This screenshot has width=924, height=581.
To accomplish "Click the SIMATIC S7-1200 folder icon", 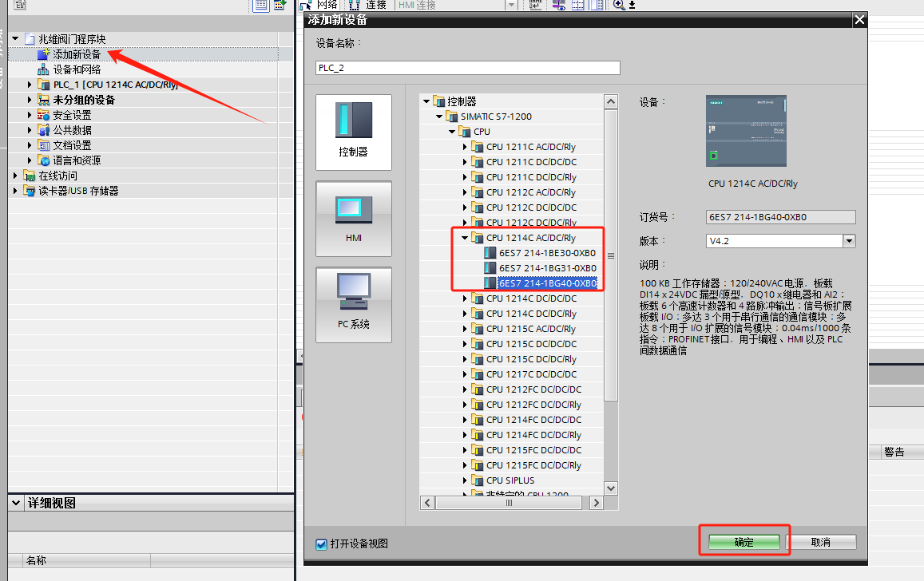I will 451,117.
